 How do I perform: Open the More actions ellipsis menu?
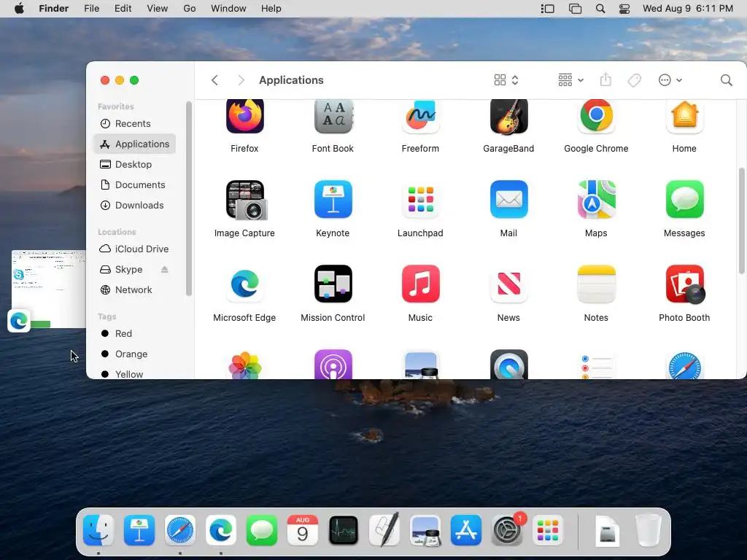point(670,80)
